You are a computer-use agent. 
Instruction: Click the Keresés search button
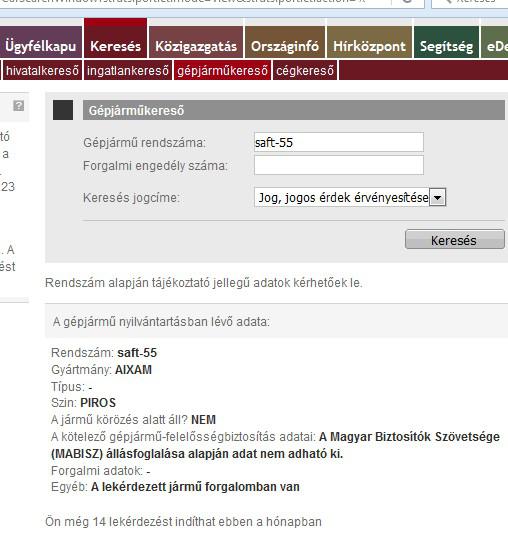click(454, 239)
